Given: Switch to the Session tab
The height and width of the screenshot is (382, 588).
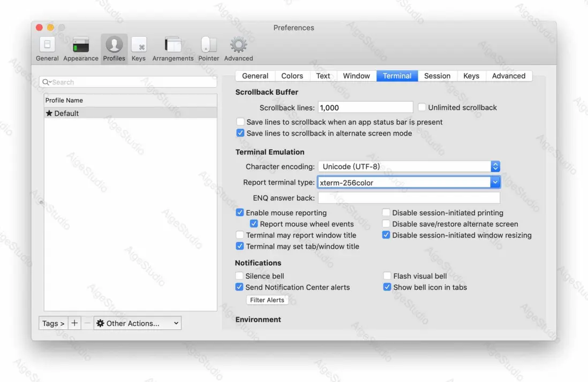Looking at the screenshot, I should pos(437,75).
